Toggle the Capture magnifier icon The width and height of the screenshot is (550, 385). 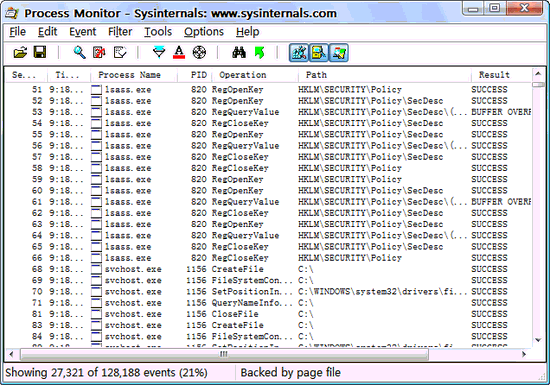(x=79, y=53)
